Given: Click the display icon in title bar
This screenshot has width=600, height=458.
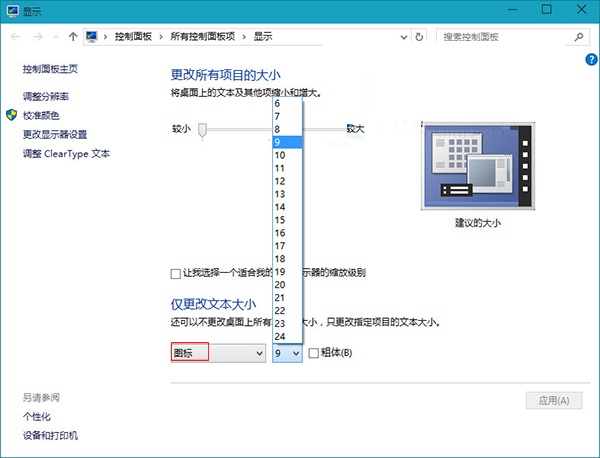Looking at the screenshot, I should click(x=11, y=9).
